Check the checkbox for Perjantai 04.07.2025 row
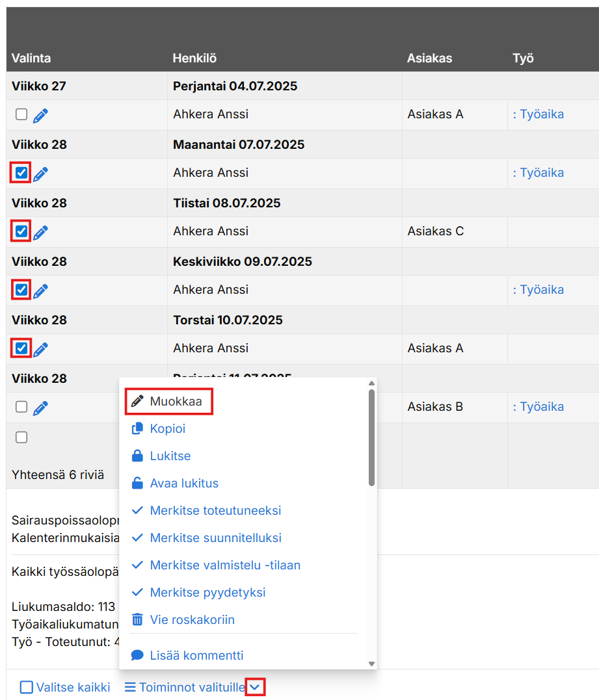Viewport: 599px width, 700px height. tap(21, 114)
